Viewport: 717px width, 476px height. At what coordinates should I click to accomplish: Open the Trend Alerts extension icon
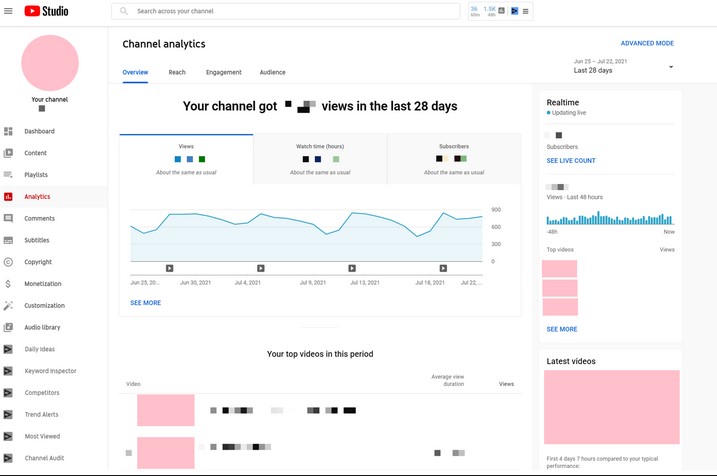[8, 415]
